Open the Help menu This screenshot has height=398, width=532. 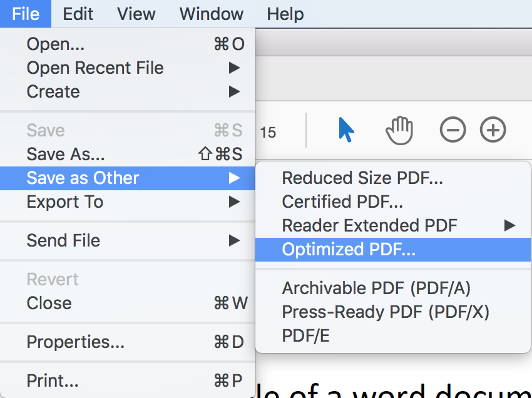[285, 14]
